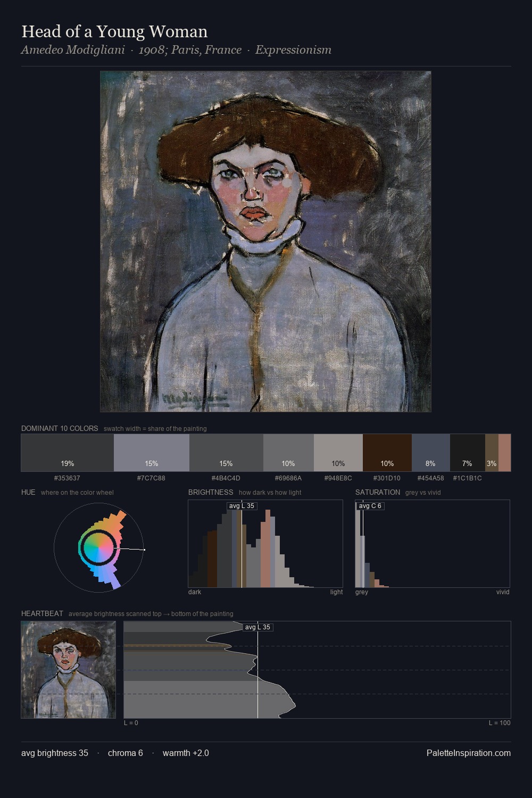532x798 pixels.
Task: Select the #353637 dark grey swatch
Action: click(x=68, y=453)
